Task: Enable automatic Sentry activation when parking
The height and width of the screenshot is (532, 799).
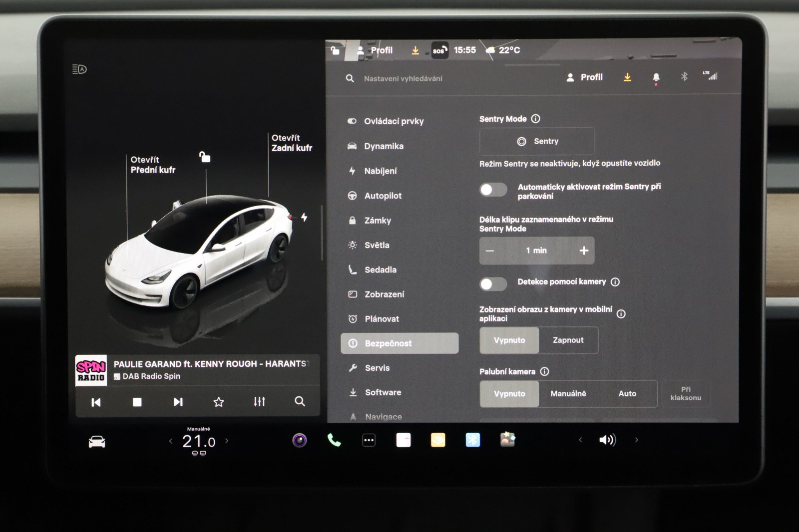Action: [x=493, y=190]
